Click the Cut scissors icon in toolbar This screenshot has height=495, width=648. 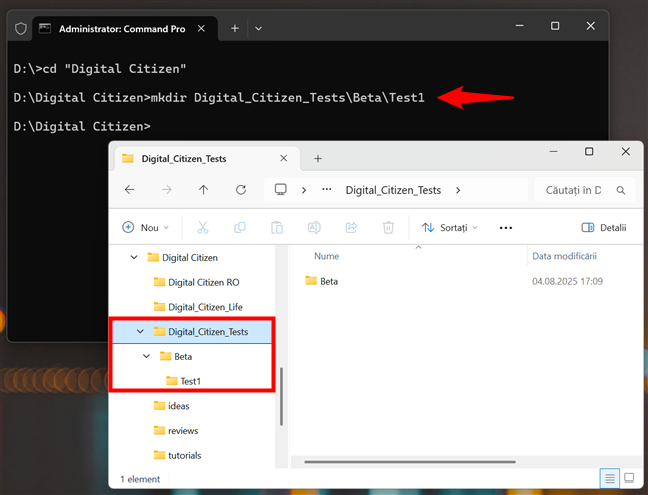pyautogui.click(x=203, y=228)
